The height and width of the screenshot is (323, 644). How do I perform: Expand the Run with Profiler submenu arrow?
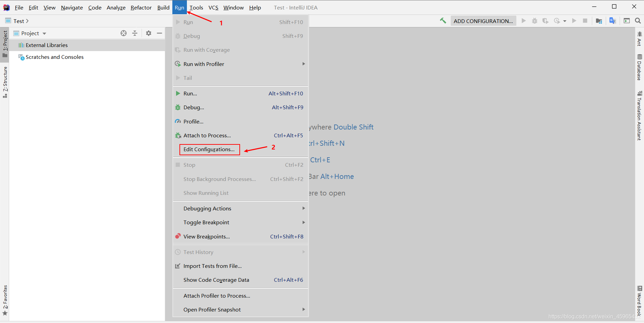point(304,64)
